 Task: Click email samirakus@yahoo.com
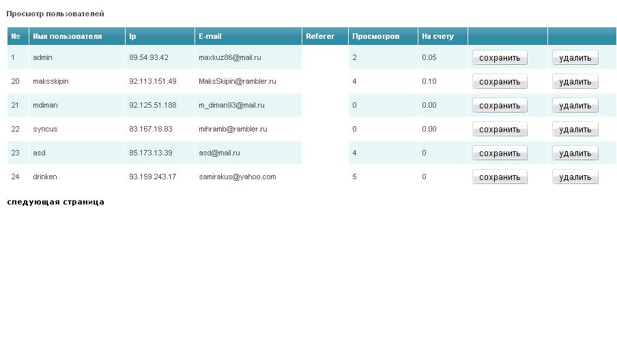[x=238, y=177]
